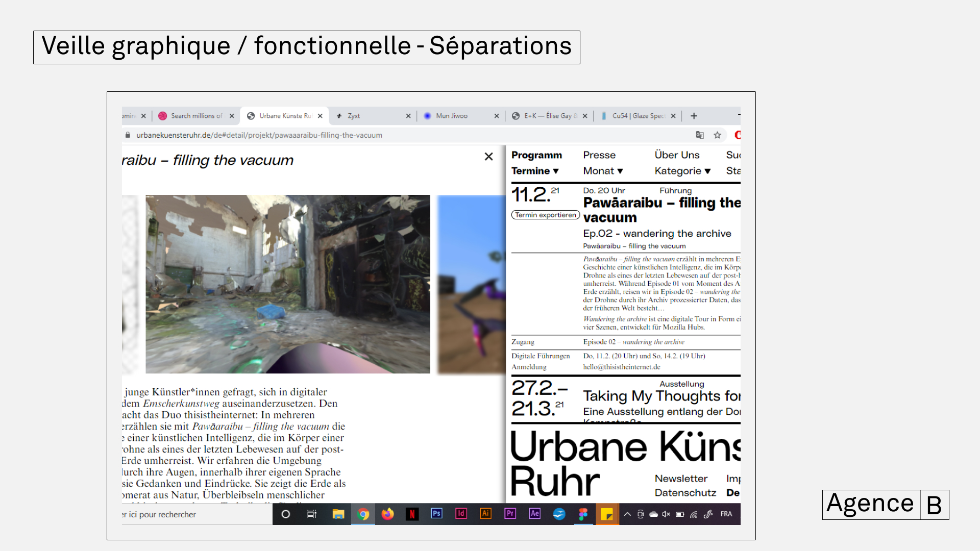The height and width of the screenshot is (551, 980).
Task: Bookmark this page with the star icon
Action: (x=717, y=135)
